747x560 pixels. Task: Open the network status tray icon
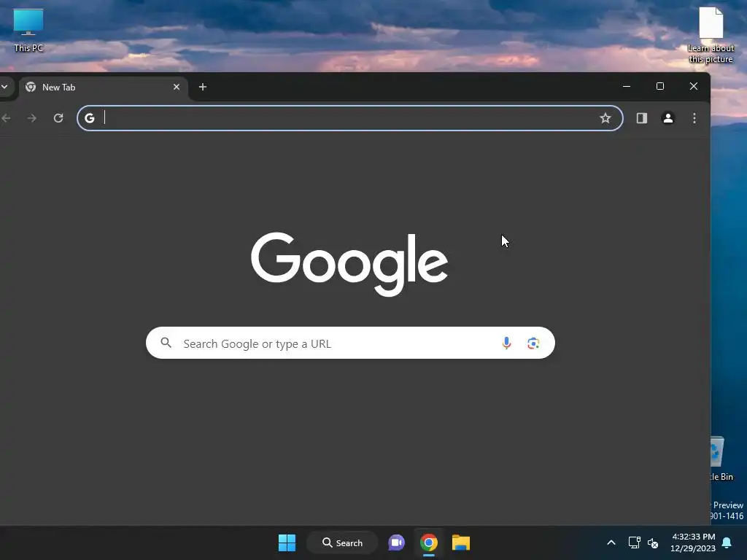pyautogui.click(x=634, y=542)
